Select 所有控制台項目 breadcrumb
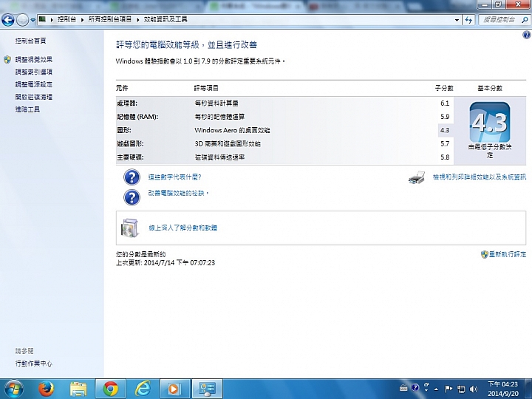532x399 pixels. [x=110, y=19]
